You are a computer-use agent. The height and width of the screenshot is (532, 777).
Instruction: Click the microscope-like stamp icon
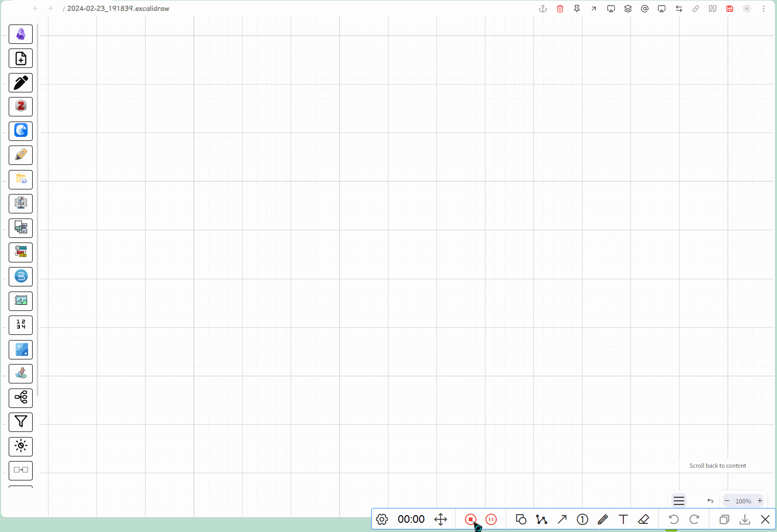click(x=21, y=374)
